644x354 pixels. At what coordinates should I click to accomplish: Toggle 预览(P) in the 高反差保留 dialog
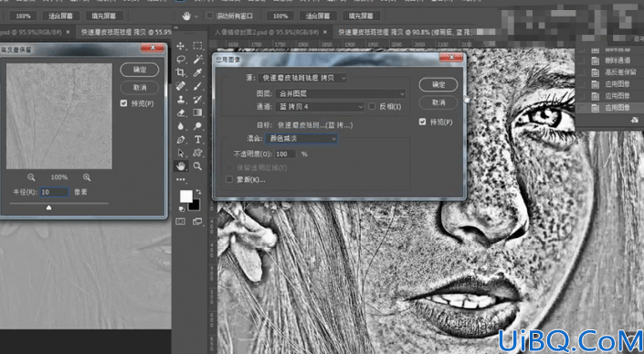click(123, 103)
